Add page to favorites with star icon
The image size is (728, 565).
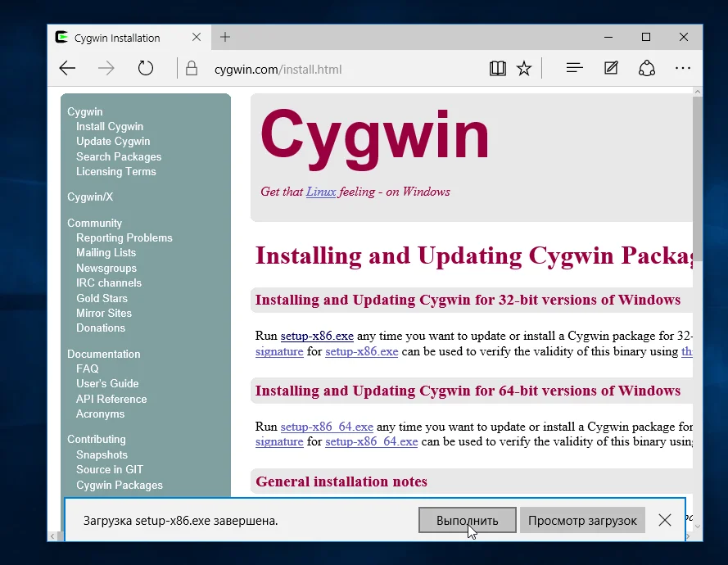tap(524, 69)
